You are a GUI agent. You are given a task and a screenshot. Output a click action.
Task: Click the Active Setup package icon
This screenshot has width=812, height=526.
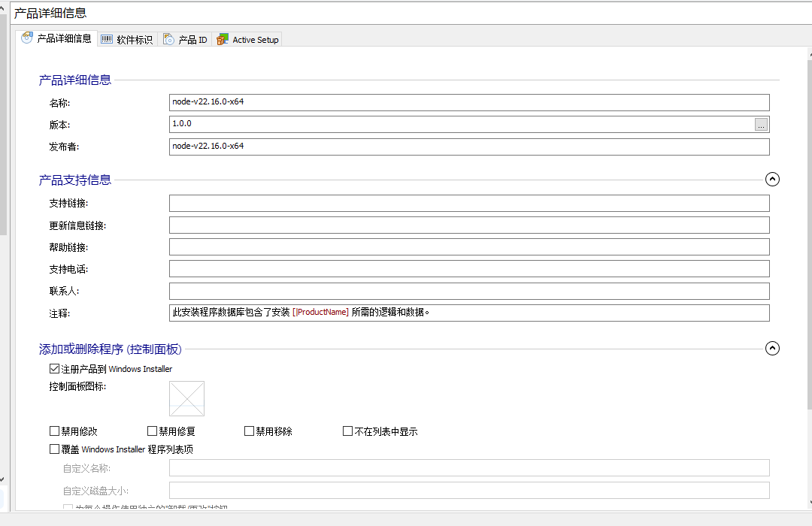[222, 39]
